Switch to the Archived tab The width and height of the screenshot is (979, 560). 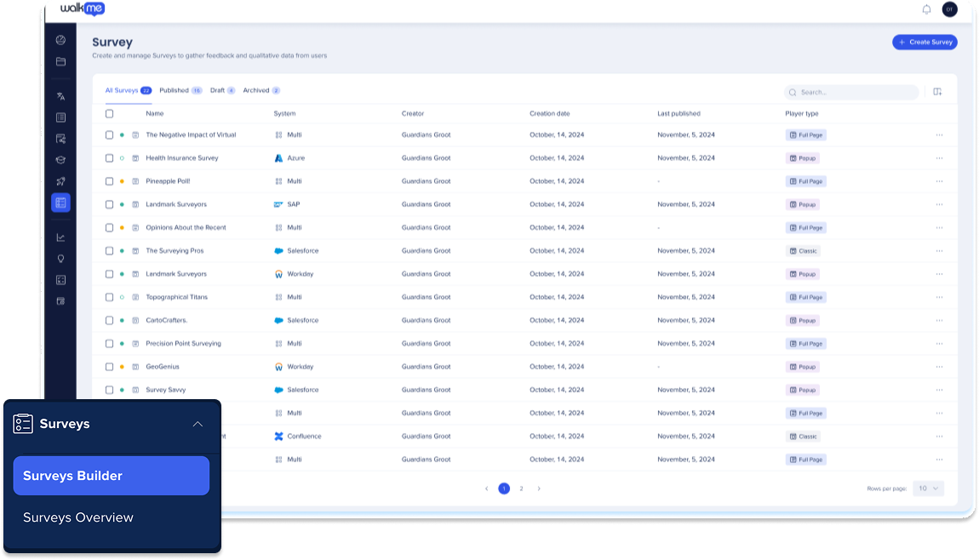(x=261, y=90)
